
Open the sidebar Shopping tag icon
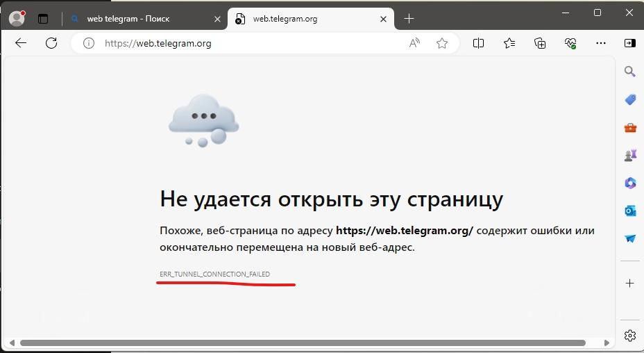pos(630,99)
